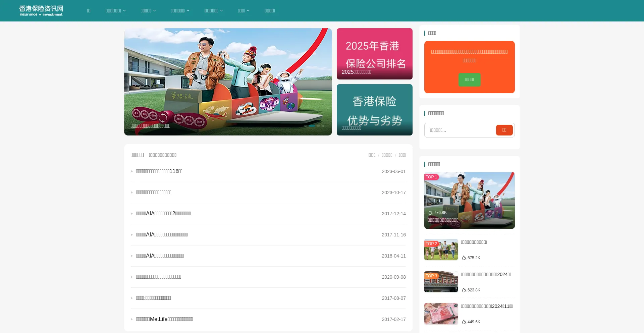
Task: Click the insurance investment site logo
Action: pos(41,11)
